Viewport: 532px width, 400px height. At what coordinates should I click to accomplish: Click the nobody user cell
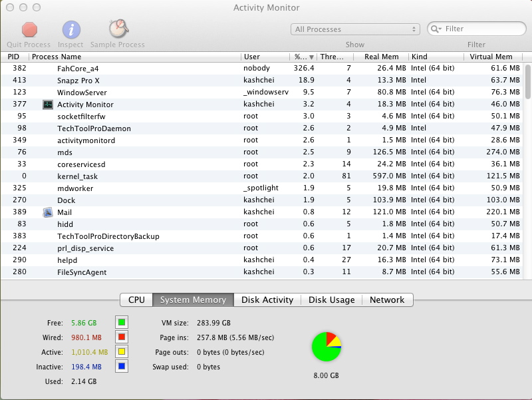(257, 68)
